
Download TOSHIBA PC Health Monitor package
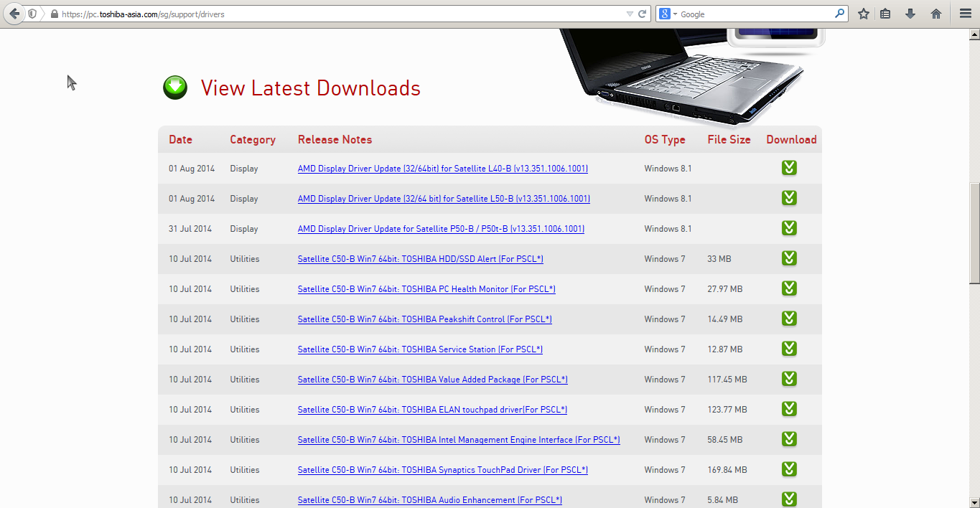click(x=789, y=288)
